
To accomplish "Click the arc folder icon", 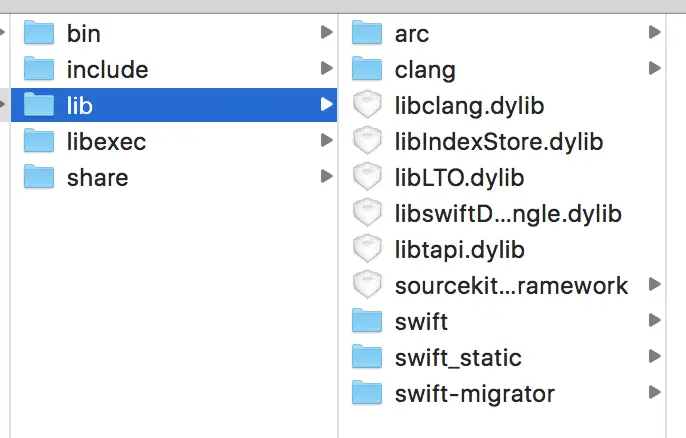I will click(x=368, y=33).
